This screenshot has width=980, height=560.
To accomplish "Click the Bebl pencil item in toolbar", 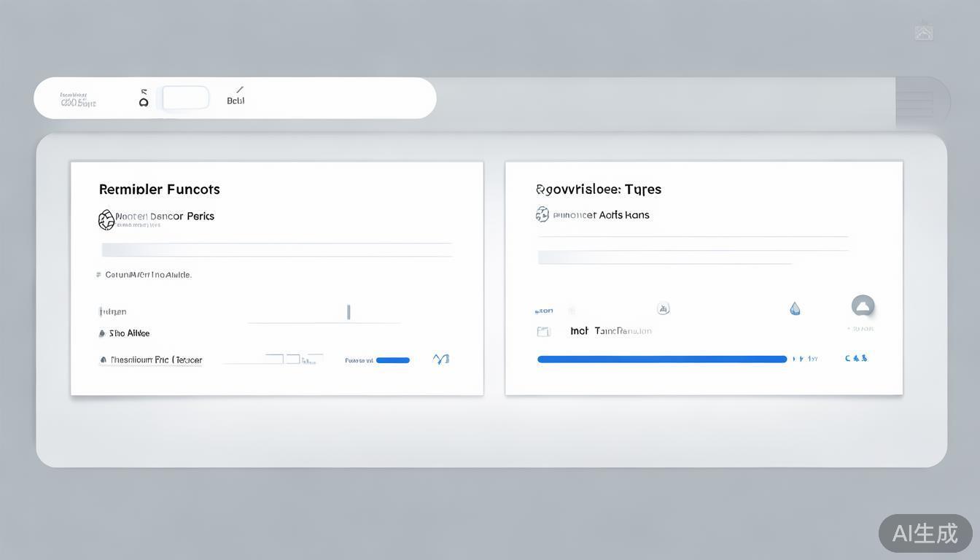I will pyautogui.click(x=236, y=97).
